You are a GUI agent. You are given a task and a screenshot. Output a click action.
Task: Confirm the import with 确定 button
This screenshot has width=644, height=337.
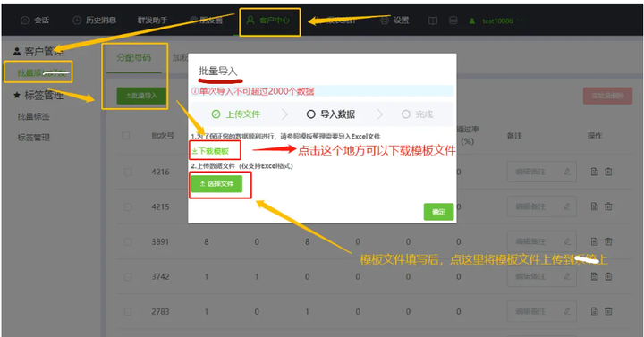(x=438, y=212)
